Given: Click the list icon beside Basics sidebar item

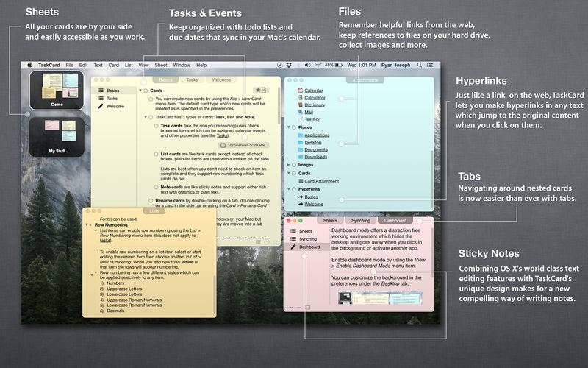Looking at the screenshot, I should point(101,91).
